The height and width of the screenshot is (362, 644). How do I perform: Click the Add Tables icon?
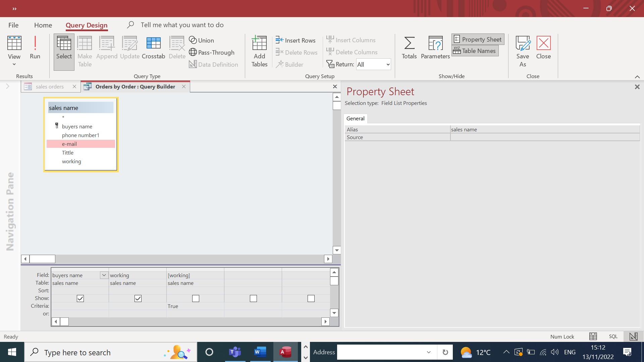(259, 51)
